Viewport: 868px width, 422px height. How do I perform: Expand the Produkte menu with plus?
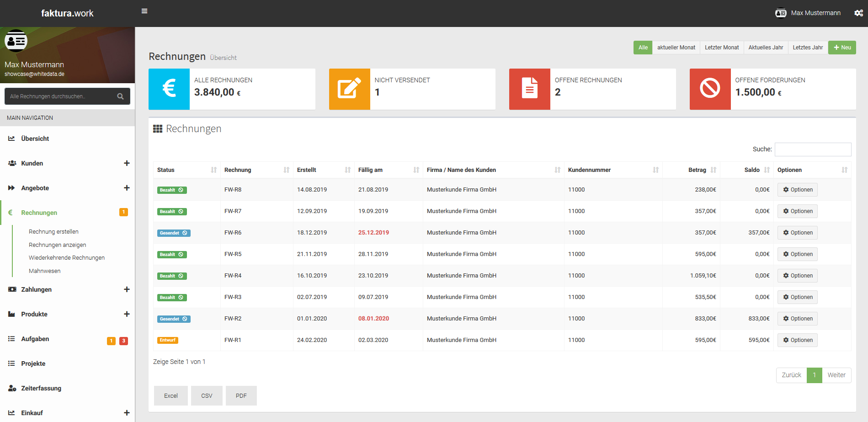127,314
